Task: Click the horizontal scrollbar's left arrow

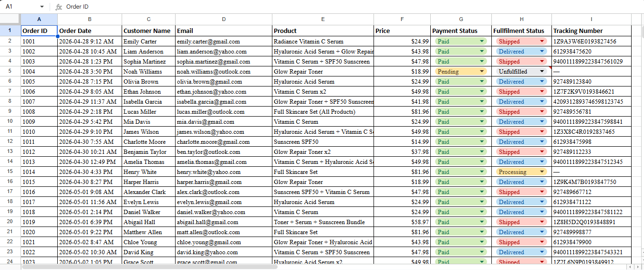Action: 630,267
